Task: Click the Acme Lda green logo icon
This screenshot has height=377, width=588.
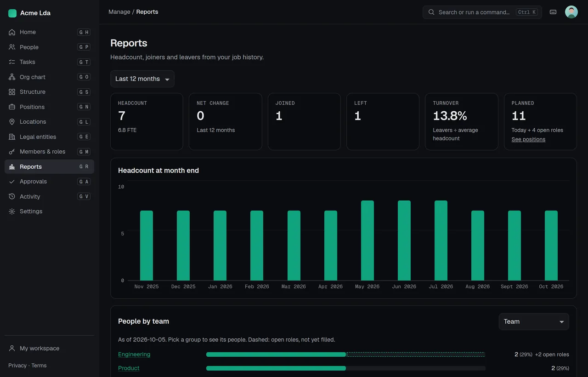Action: tap(12, 13)
